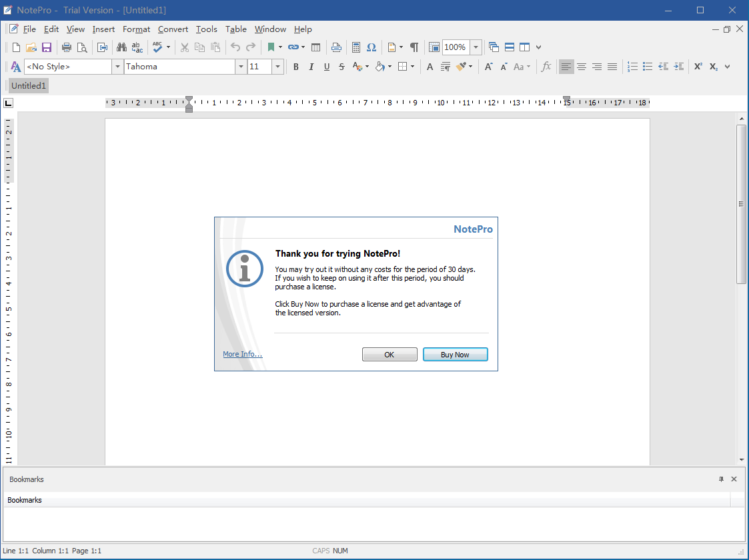Viewport: 749px width, 560px height.
Task: Expand the 100% zoom dropdown
Action: pyautogui.click(x=476, y=47)
